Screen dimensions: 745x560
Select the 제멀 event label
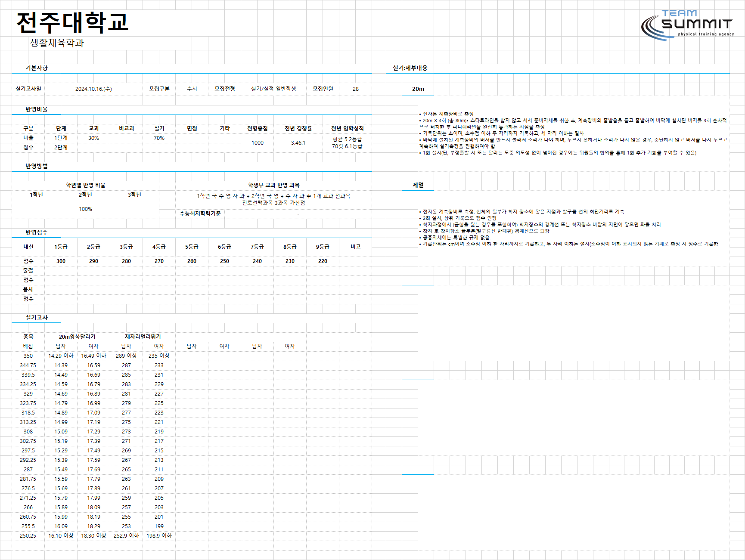tap(418, 185)
